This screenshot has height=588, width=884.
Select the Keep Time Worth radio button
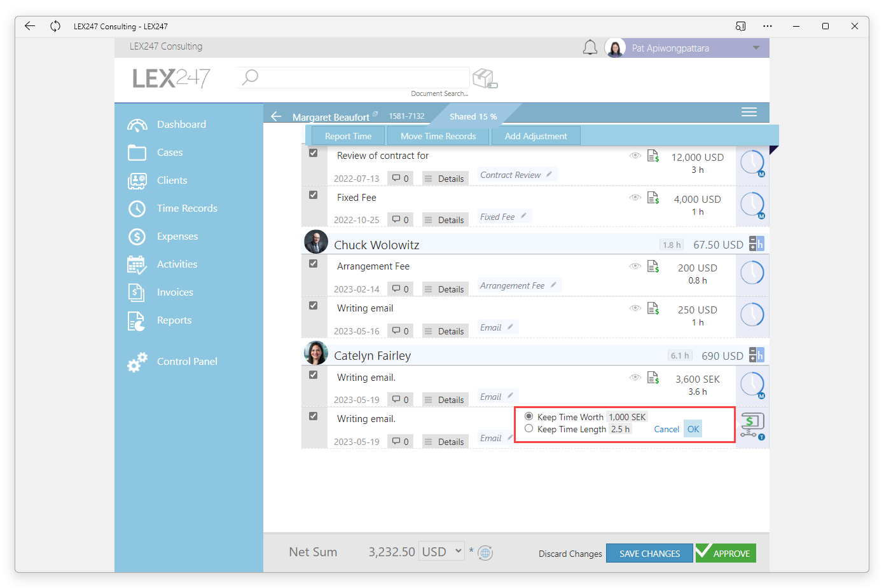[x=528, y=416]
